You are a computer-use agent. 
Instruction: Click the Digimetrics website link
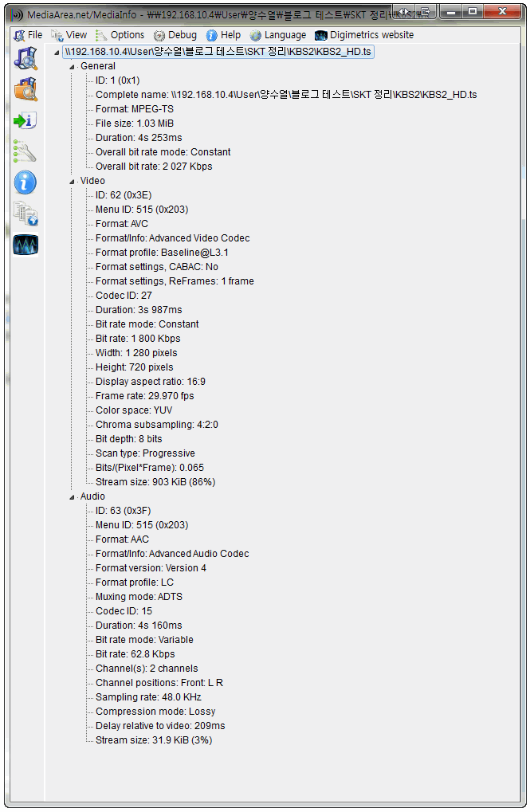(365, 35)
